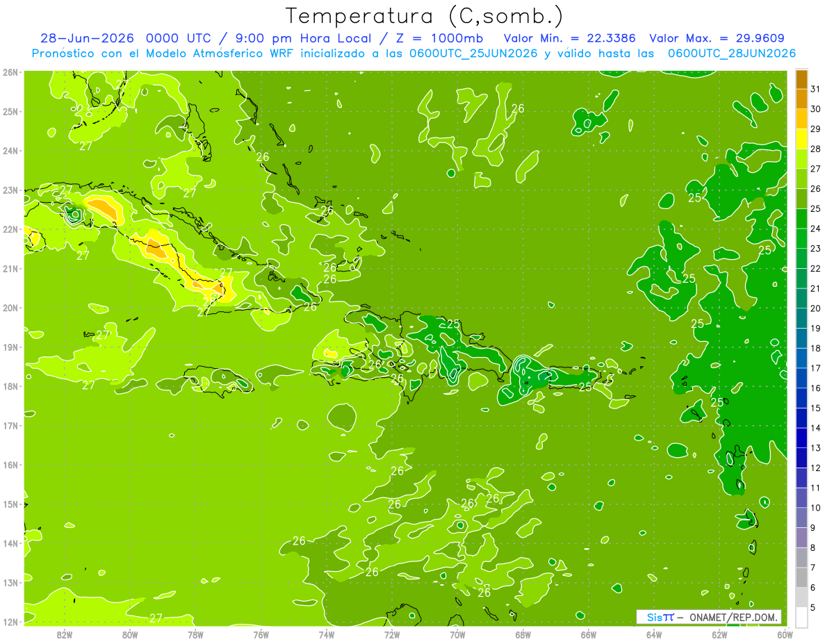
Task: Click the latitude label "16N"
Action: pos(10,465)
